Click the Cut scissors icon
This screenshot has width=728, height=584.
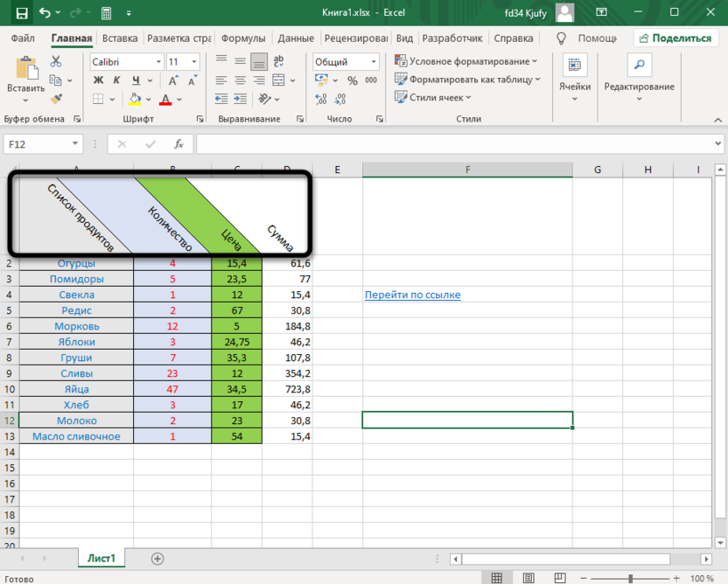(56, 62)
